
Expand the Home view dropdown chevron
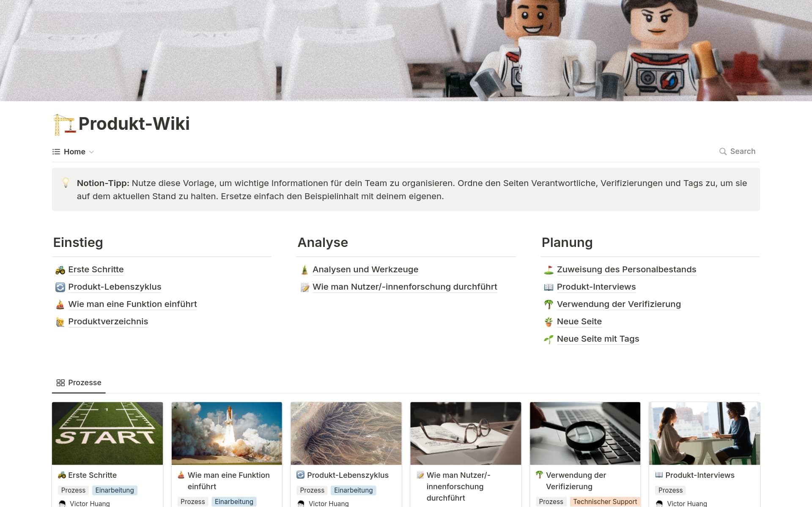(x=91, y=152)
